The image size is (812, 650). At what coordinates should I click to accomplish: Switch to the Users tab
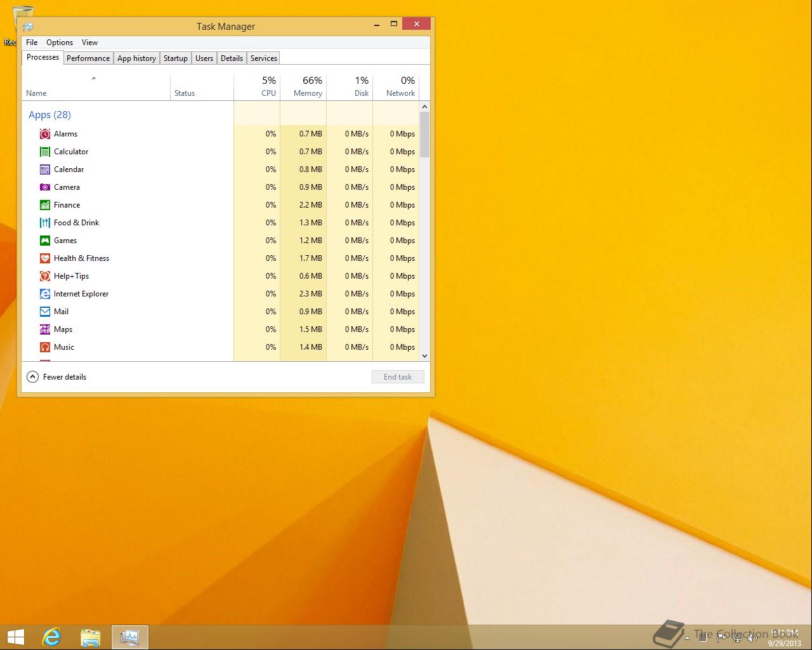click(x=204, y=58)
